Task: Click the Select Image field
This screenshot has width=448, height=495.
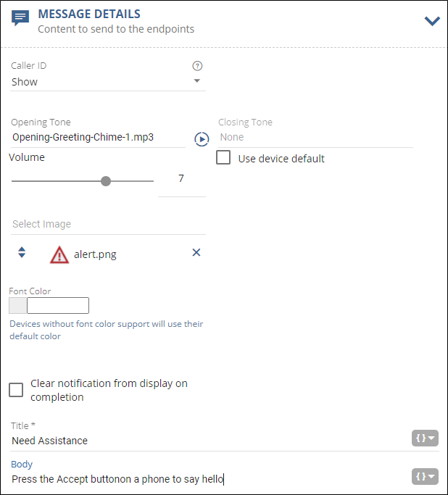Action: click(109, 225)
